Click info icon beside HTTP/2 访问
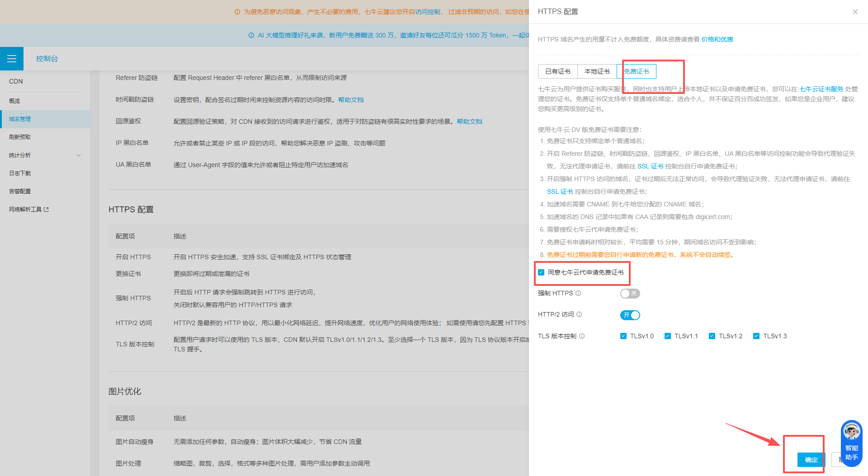This screenshot has width=868, height=476. coord(579,315)
